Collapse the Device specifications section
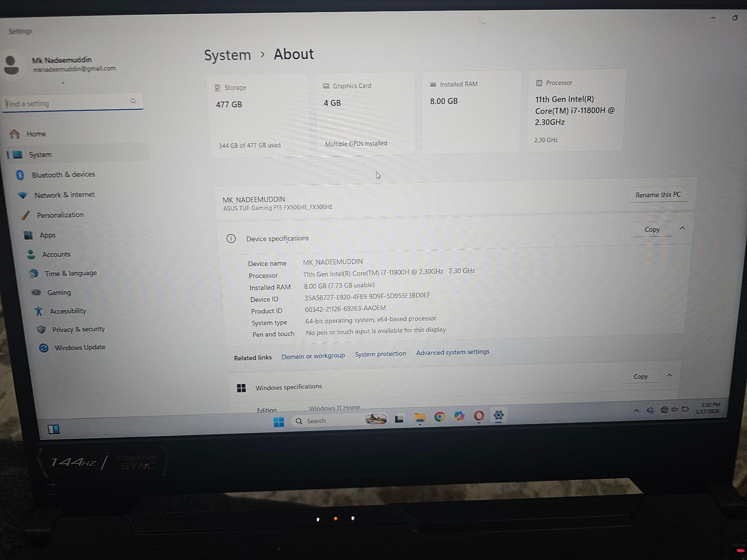The height and width of the screenshot is (560, 747). (x=682, y=228)
